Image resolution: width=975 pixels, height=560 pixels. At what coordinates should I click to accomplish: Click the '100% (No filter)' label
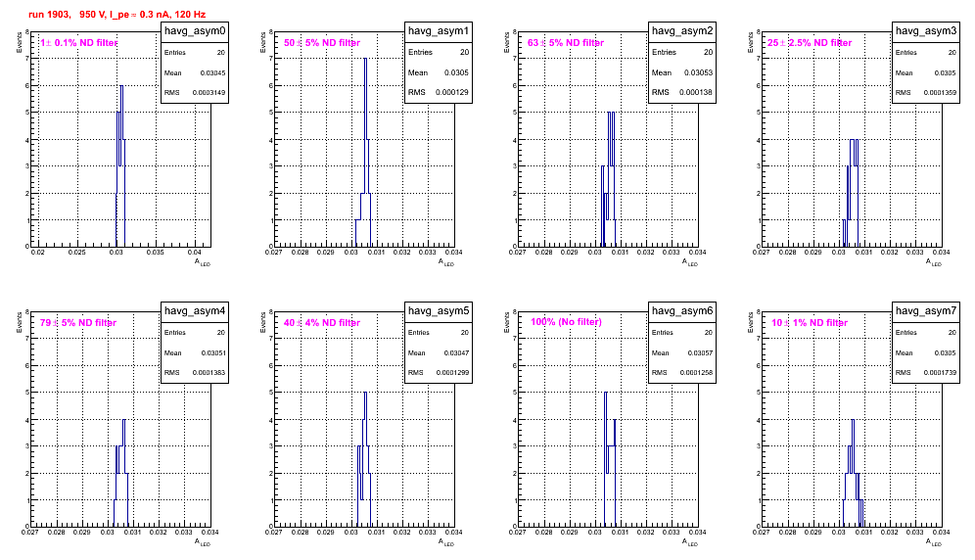coord(566,322)
